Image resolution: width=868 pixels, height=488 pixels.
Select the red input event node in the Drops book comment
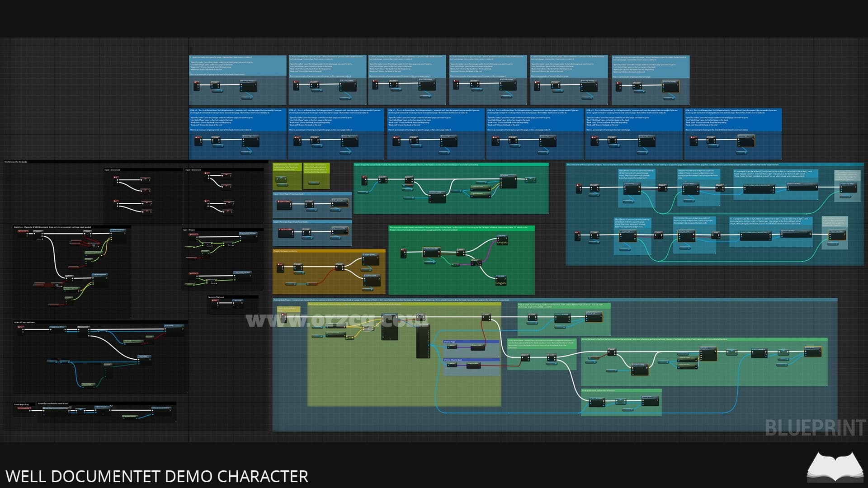[x=364, y=181]
